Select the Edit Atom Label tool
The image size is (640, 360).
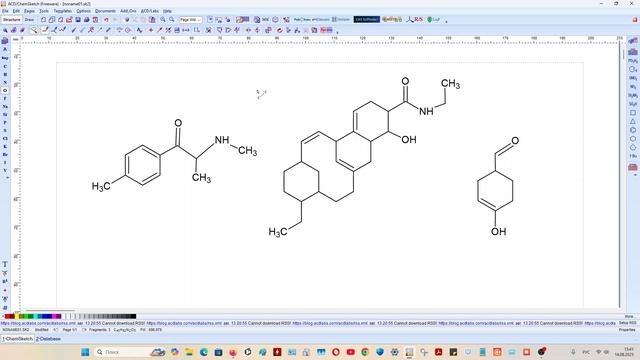[140, 30]
